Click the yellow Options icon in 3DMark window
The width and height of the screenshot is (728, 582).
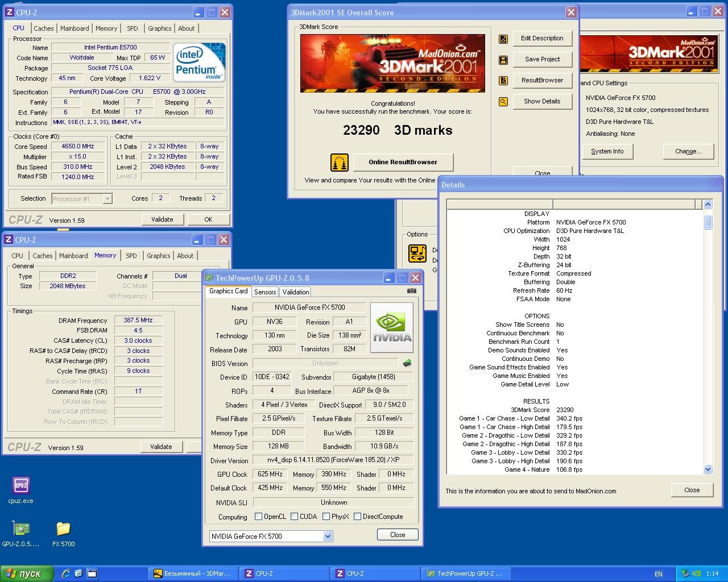pos(417,253)
